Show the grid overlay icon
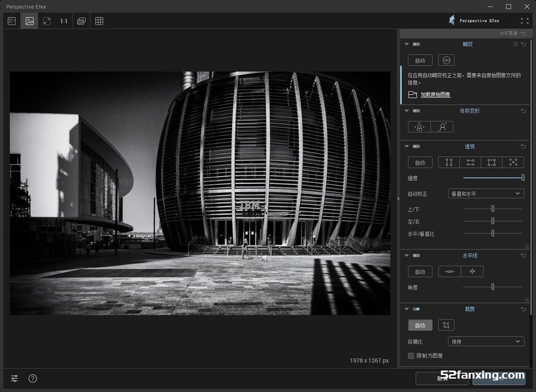536x392 pixels. tap(99, 21)
